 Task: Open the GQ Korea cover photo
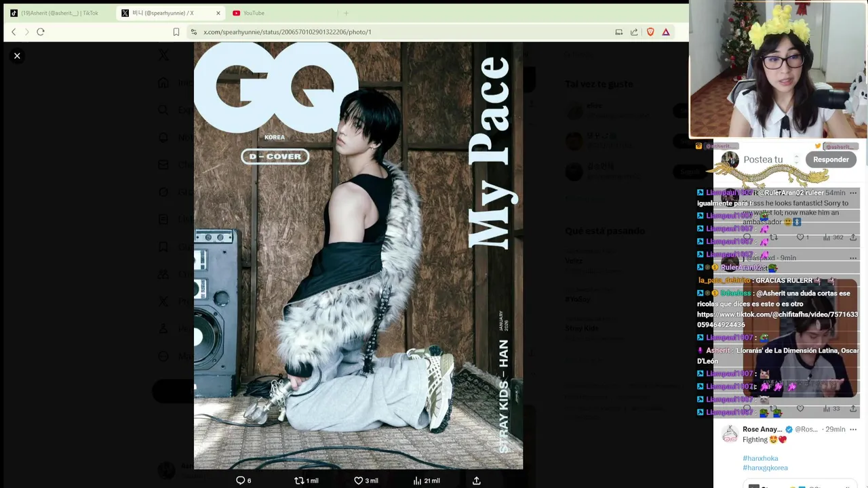(x=358, y=256)
